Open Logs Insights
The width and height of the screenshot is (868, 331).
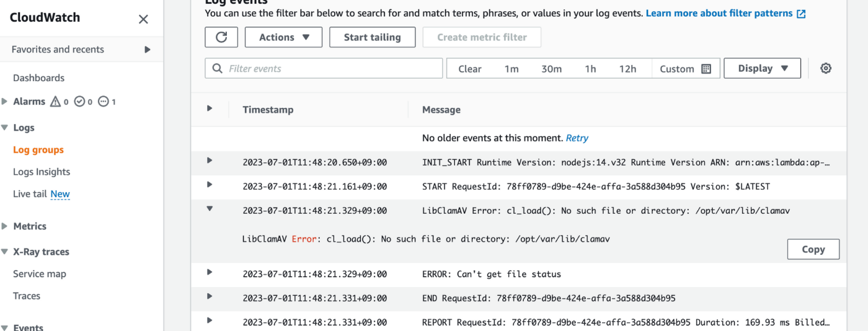[42, 172]
